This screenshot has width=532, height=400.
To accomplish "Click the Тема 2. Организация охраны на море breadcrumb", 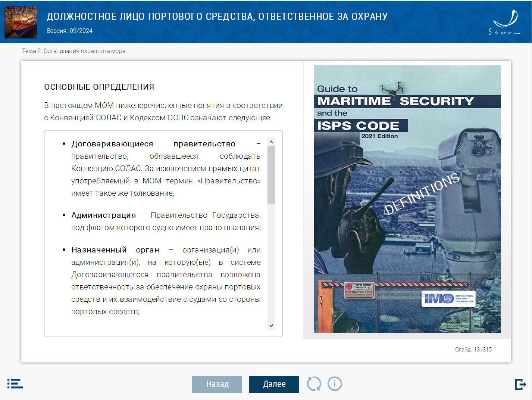I will (x=73, y=51).
